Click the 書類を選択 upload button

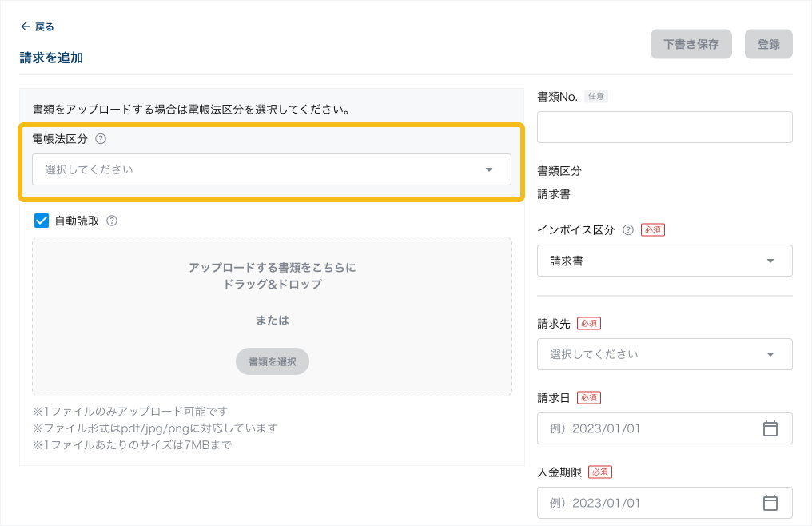coord(272,361)
